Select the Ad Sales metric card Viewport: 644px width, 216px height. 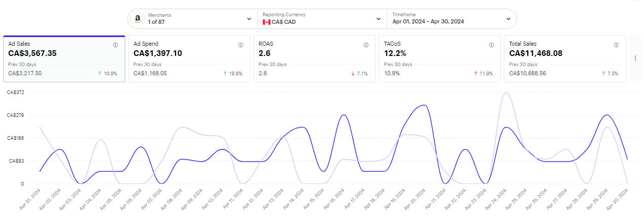pyautogui.click(x=64, y=58)
